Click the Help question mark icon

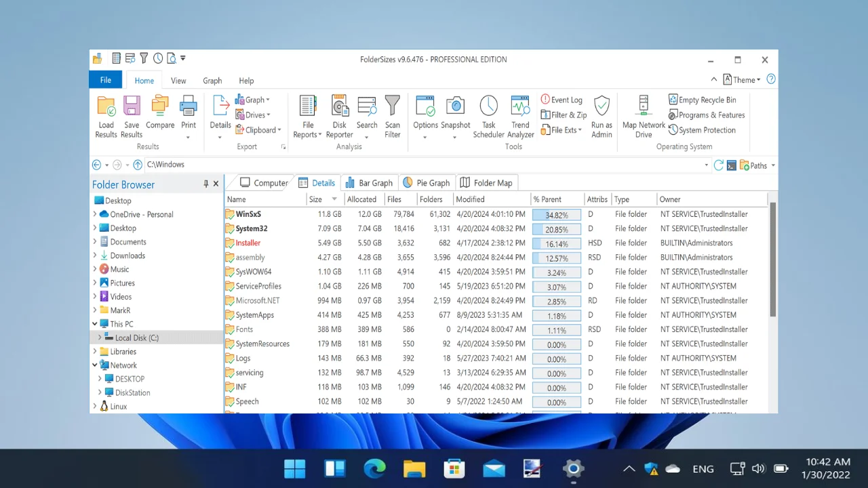click(771, 79)
